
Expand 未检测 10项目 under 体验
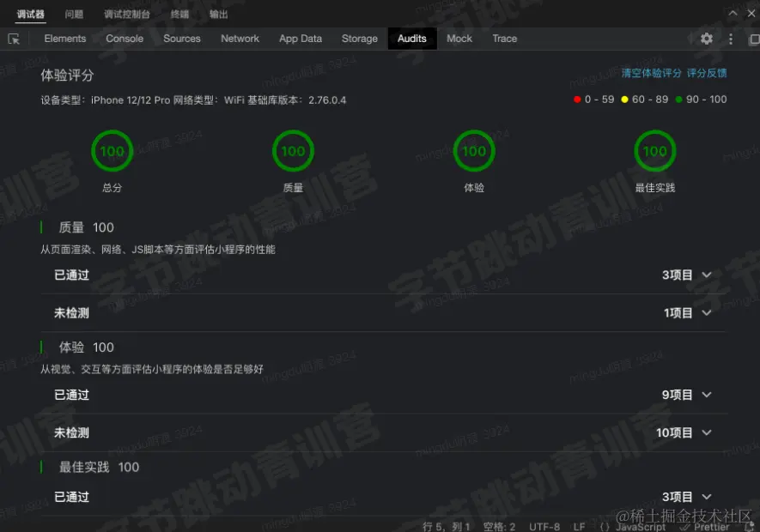coord(706,432)
